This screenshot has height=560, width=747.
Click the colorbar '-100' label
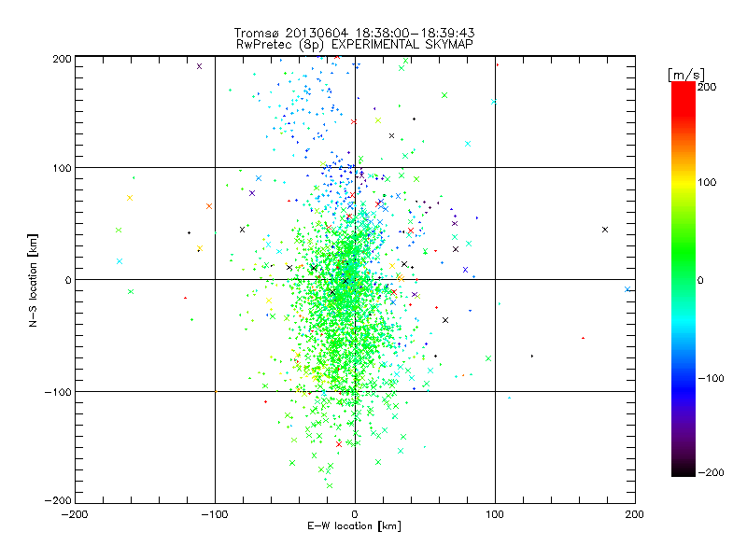click(x=711, y=378)
